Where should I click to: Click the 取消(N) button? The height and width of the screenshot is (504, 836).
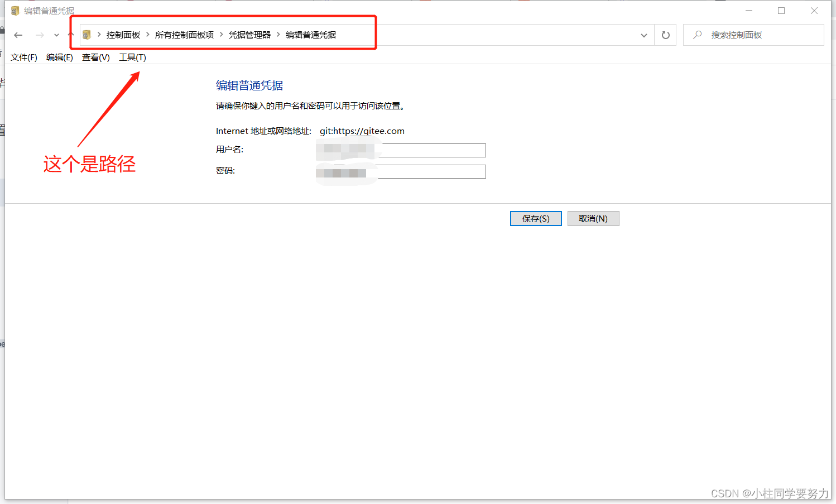tap(593, 219)
